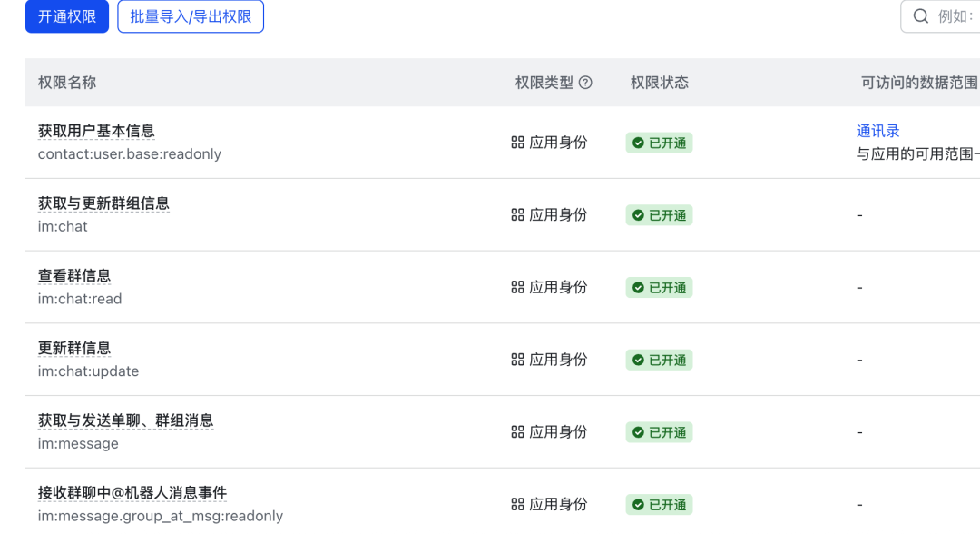
Task: Click app identity icon in im:chat:read row
Action: 518,287
